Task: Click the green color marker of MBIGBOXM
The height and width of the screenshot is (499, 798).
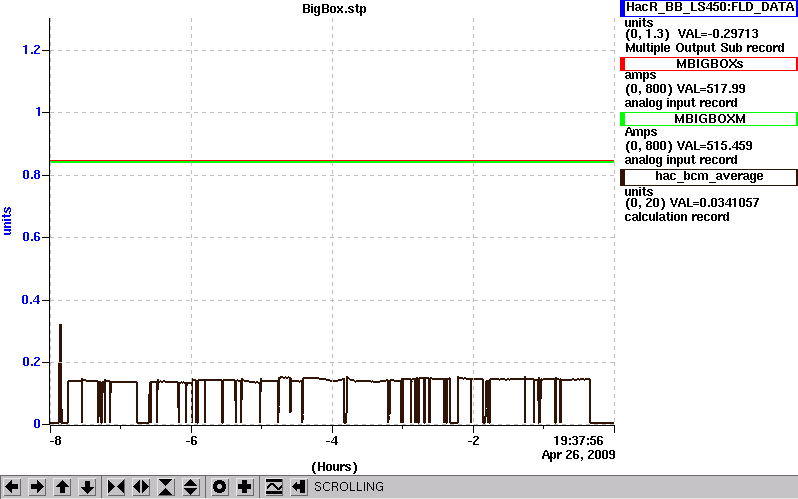Action: [x=623, y=119]
